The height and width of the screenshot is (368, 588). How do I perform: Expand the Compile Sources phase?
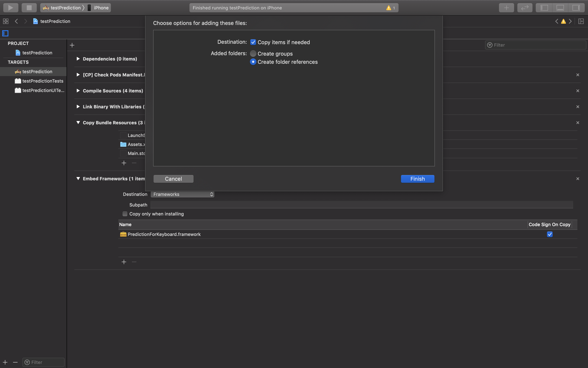point(78,91)
